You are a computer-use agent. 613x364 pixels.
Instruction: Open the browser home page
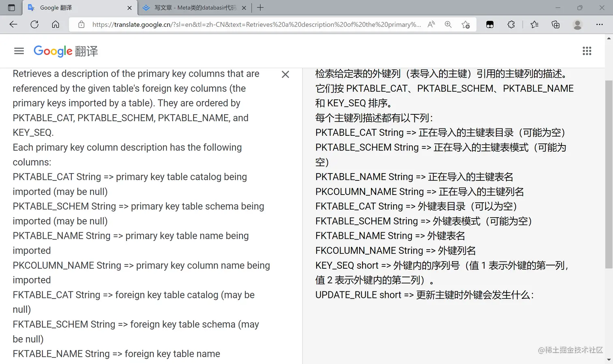[x=56, y=24]
